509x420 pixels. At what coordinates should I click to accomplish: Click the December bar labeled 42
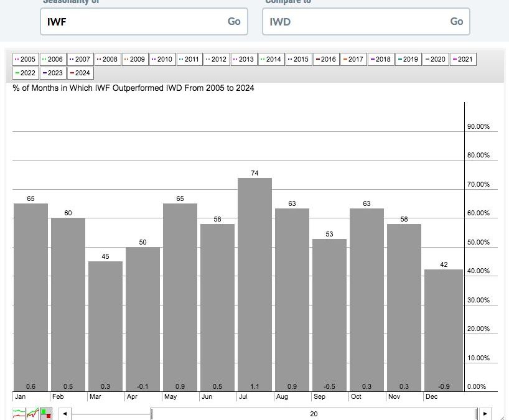tap(444, 330)
